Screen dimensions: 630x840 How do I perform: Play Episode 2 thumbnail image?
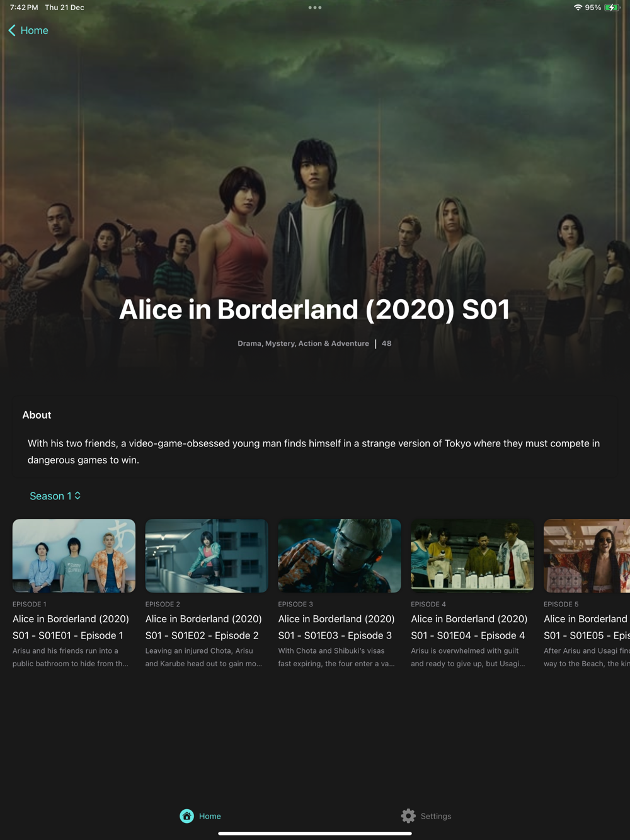point(207,555)
